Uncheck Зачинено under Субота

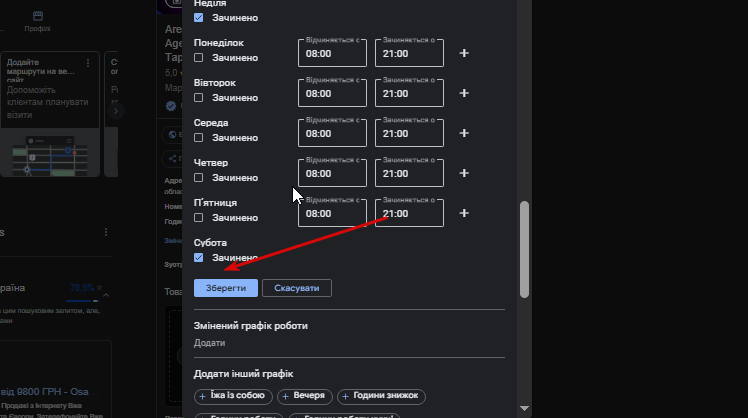pyautogui.click(x=198, y=258)
